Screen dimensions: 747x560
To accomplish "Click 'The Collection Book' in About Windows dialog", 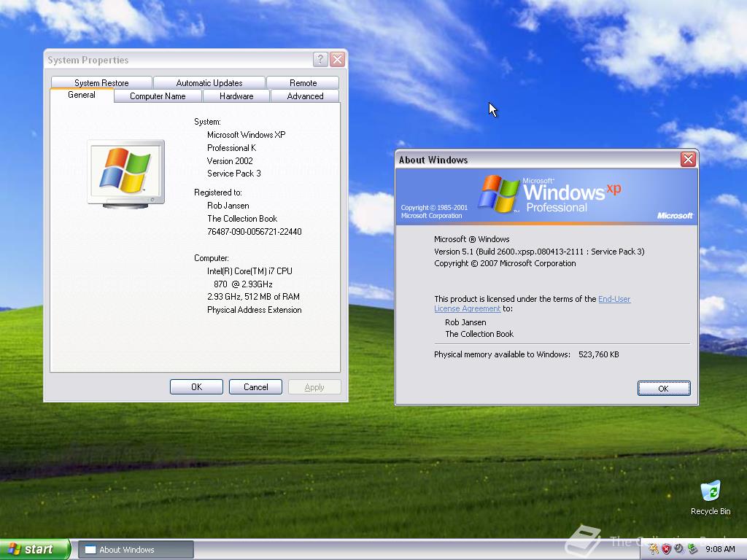I will (x=479, y=334).
